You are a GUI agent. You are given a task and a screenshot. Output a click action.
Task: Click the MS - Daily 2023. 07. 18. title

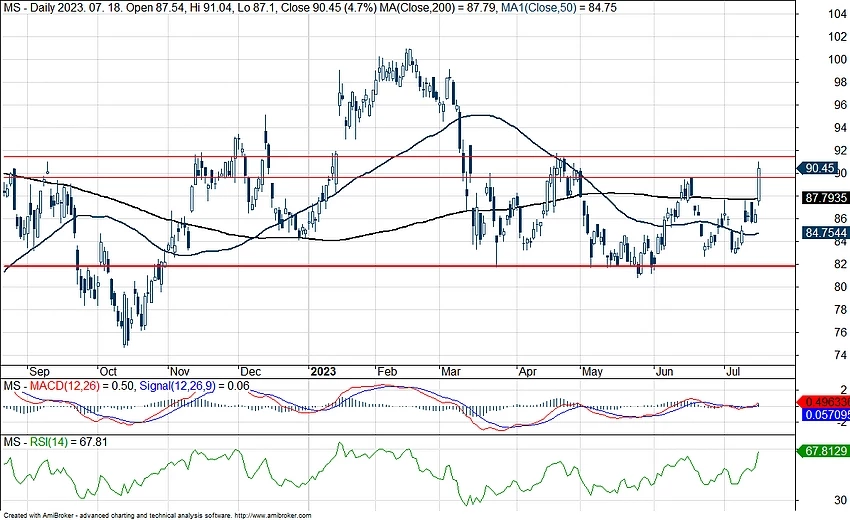62,8
